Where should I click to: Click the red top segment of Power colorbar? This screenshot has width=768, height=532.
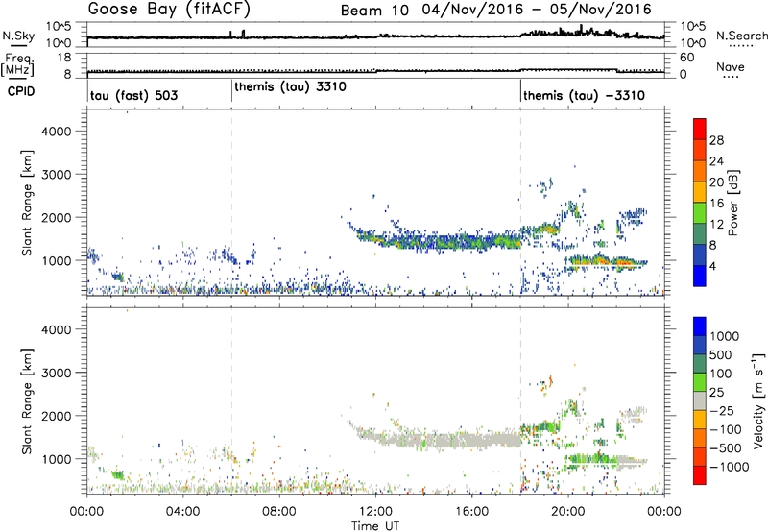(700, 129)
